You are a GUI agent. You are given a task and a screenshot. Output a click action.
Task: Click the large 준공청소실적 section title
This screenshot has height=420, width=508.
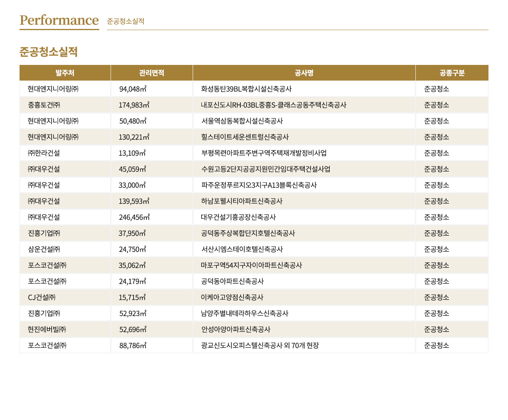click(x=49, y=52)
